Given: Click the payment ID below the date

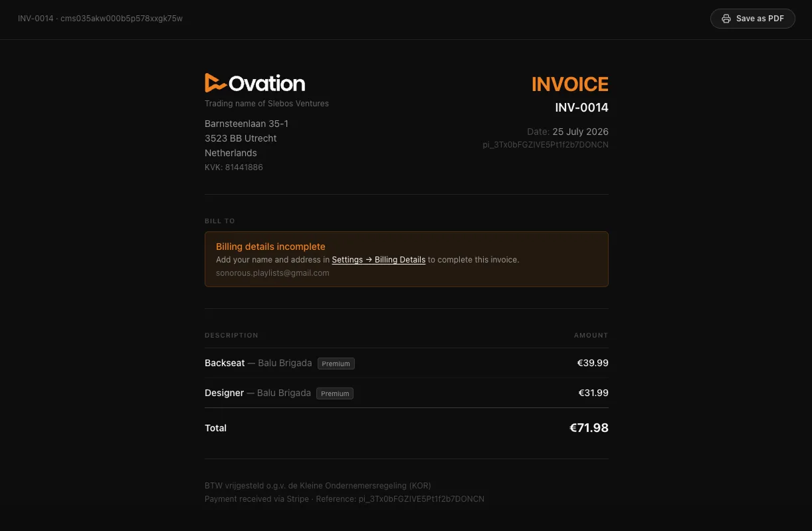Looking at the screenshot, I should 546,145.
